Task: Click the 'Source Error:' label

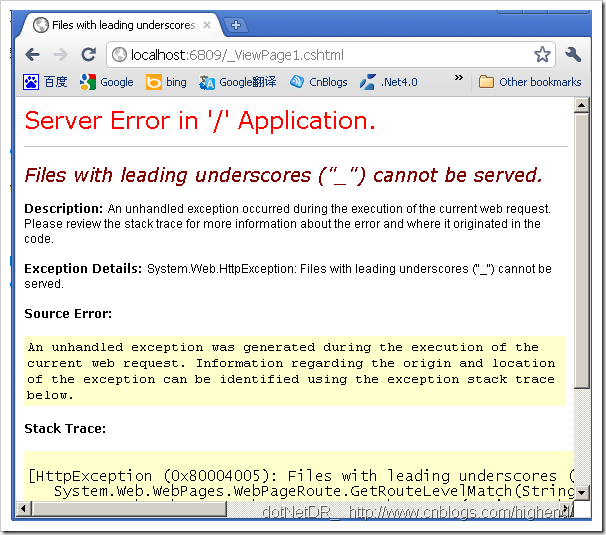Action: (68, 314)
